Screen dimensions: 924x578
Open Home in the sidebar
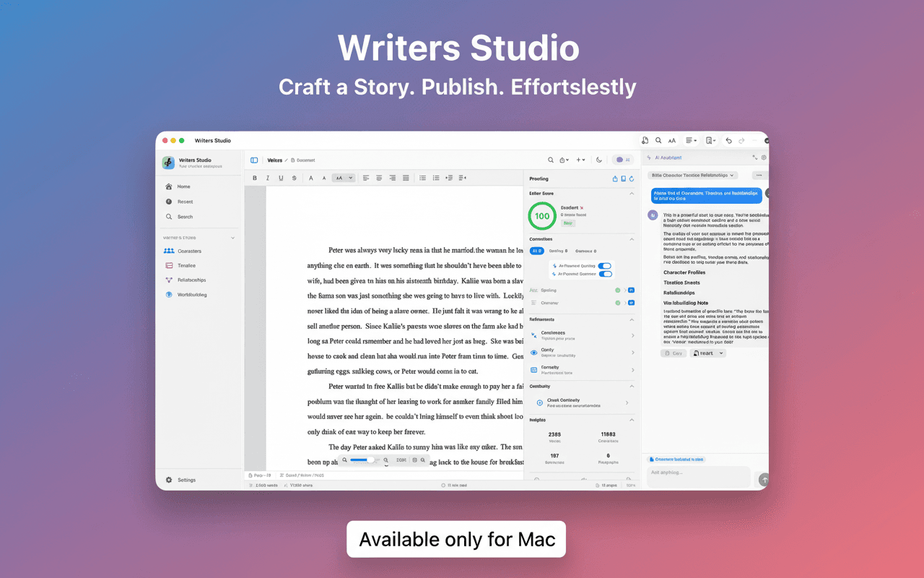click(x=183, y=186)
